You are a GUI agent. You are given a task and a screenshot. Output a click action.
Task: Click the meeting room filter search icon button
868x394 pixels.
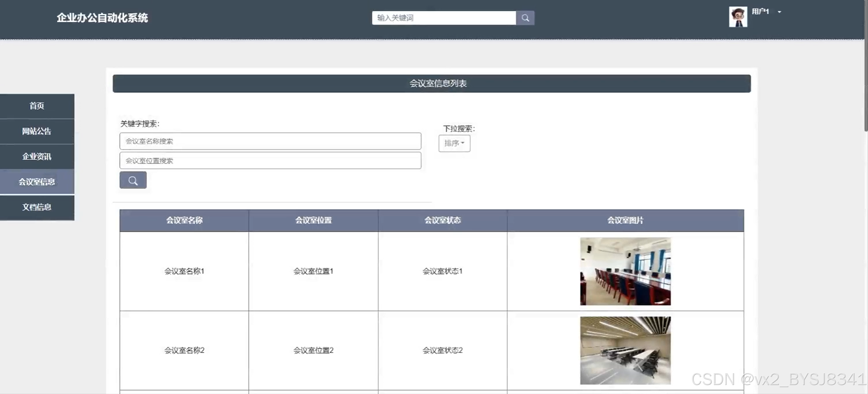click(133, 180)
